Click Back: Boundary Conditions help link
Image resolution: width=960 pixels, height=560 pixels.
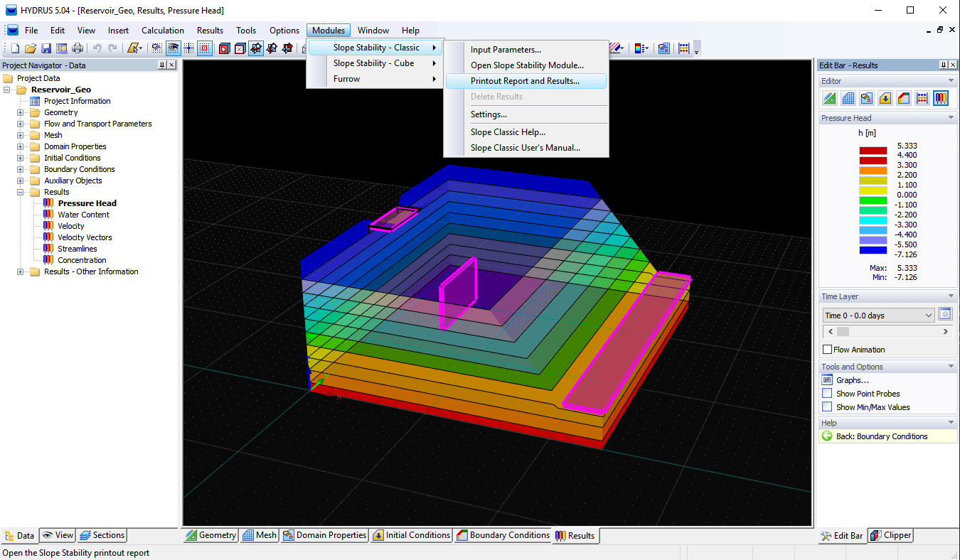point(881,436)
